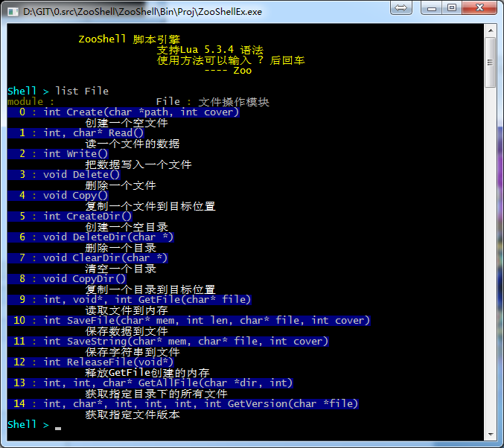This screenshot has height=448, width=504.
Task: Click the '复制一个文件到目标位置' description
Action: point(150,206)
